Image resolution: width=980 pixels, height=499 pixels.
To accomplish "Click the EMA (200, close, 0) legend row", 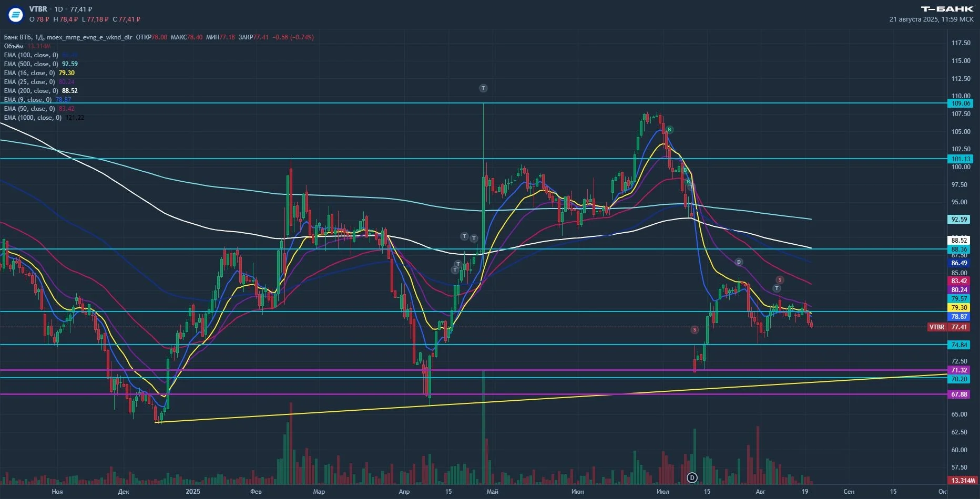I will click(41, 91).
